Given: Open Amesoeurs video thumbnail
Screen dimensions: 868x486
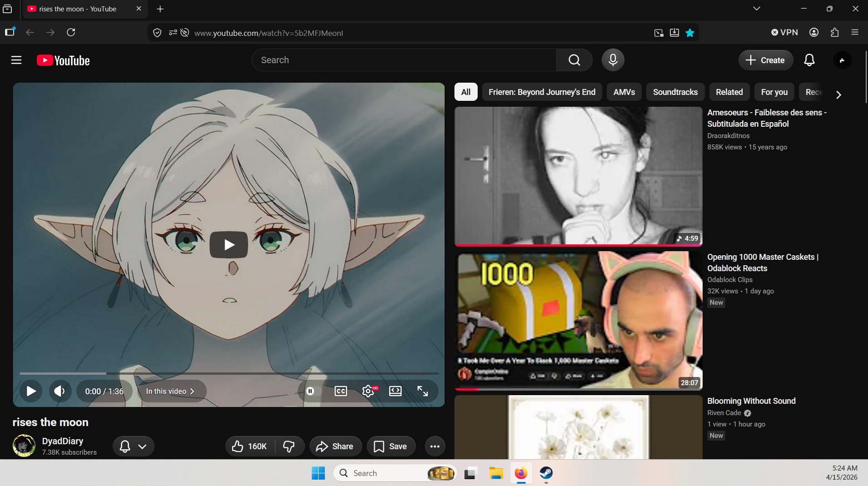Looking at the screenshot, I should (x=579, y=177).
